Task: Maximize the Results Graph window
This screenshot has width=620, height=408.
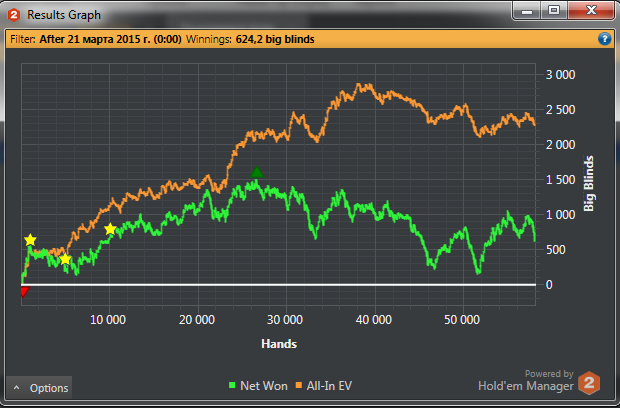Action: pos(554,11)
